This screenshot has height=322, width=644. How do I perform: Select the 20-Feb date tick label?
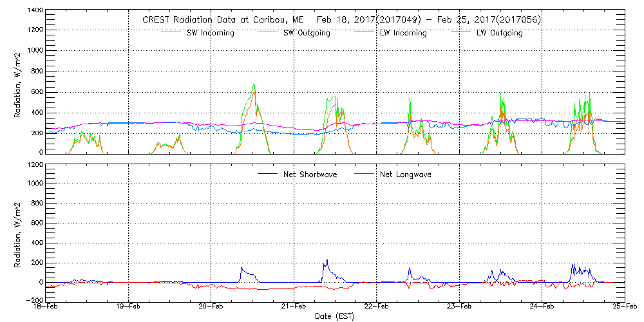[211, 307]
